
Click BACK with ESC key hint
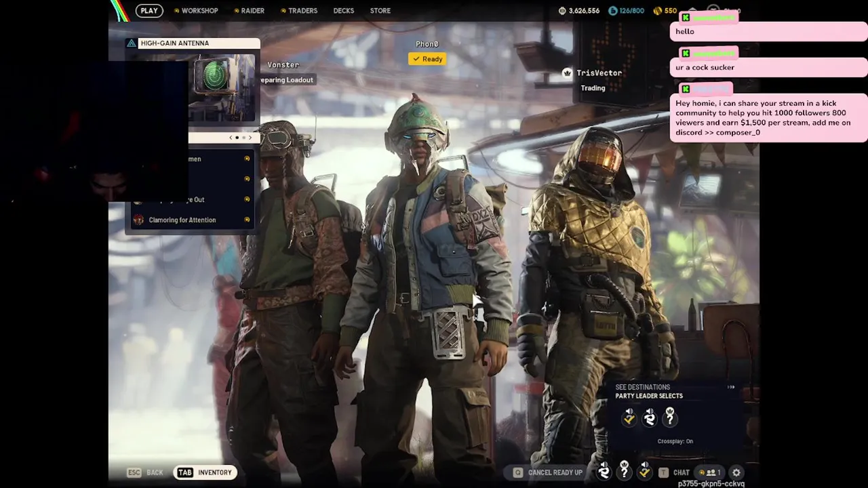[145, 472]
